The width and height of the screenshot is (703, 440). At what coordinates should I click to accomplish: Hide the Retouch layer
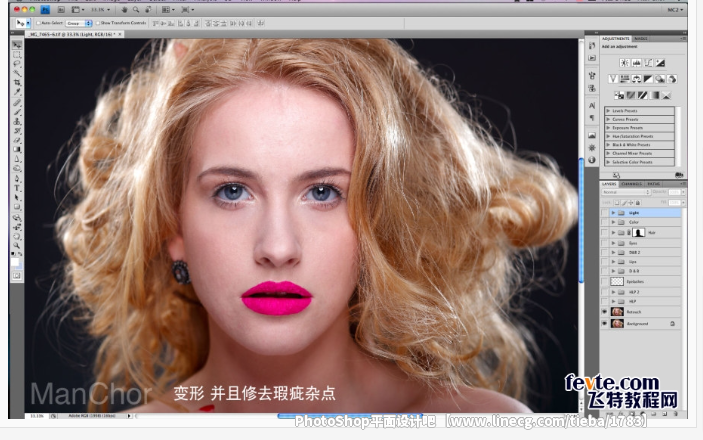tap(604, 312)
